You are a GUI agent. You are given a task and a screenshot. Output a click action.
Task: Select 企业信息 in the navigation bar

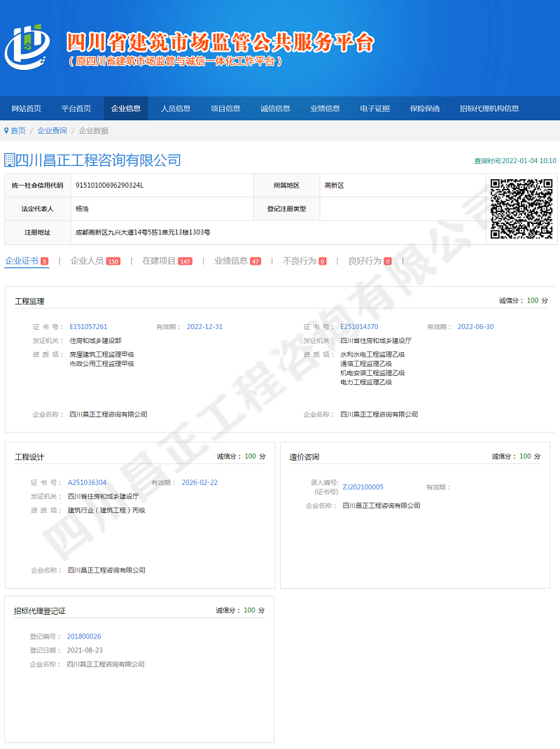pos(126,108)
